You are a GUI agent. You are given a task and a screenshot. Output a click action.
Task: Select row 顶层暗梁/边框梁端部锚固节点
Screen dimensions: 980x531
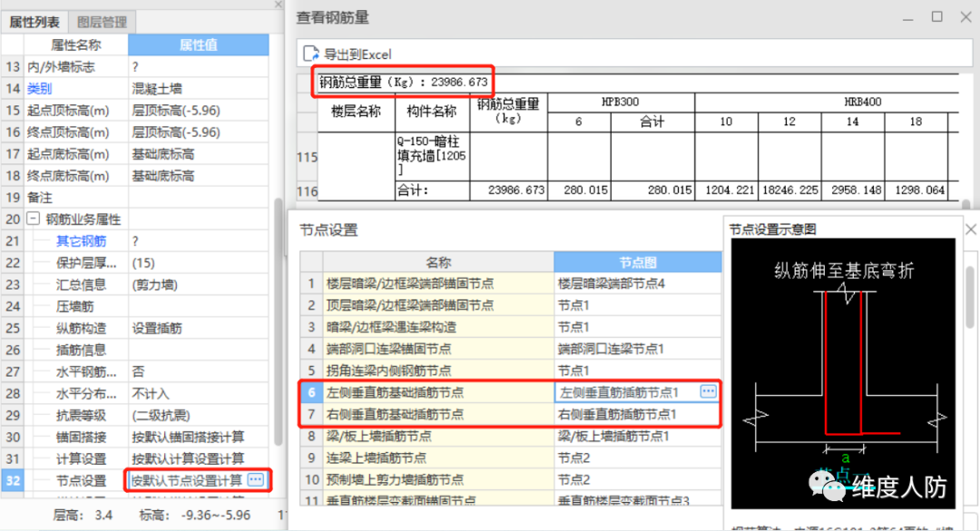pyautogui.click(x=510, y=305)
